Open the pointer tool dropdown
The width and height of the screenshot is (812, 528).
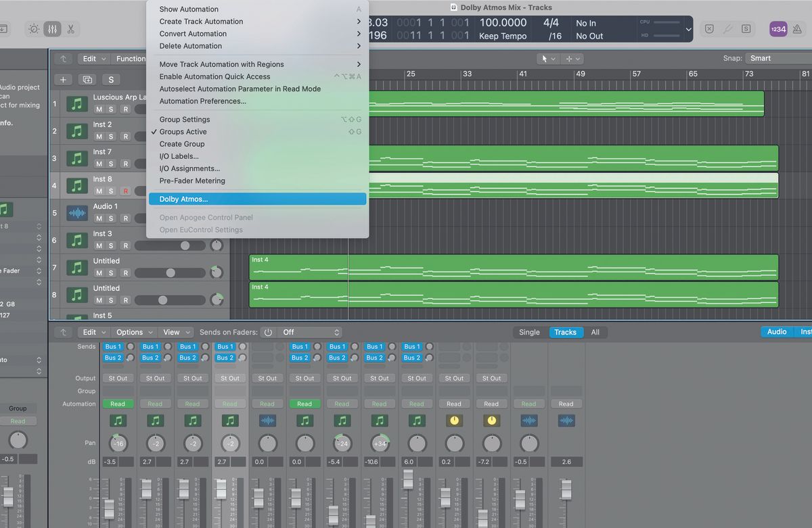click(x=547, y=59)
